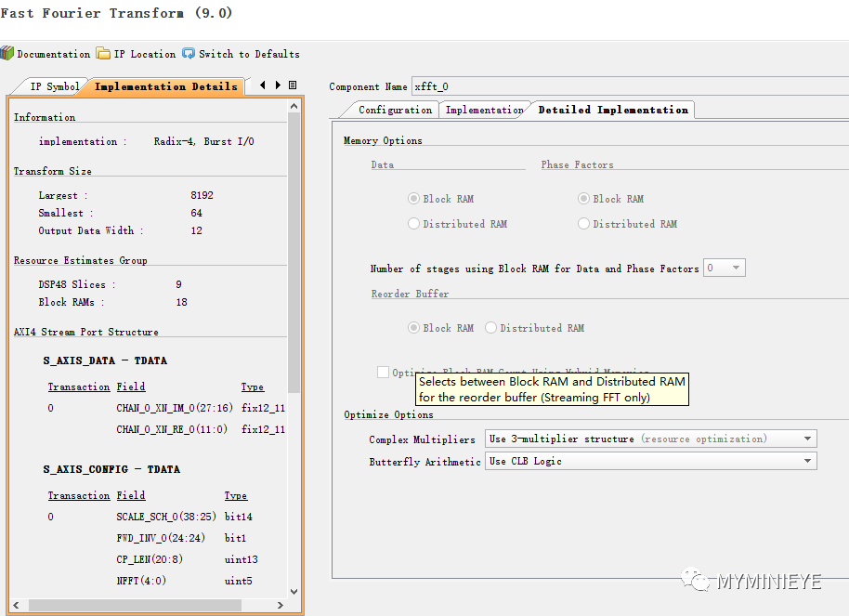Select the Implementation Details tab
This screenshot has height=616, width=849.
165,86
